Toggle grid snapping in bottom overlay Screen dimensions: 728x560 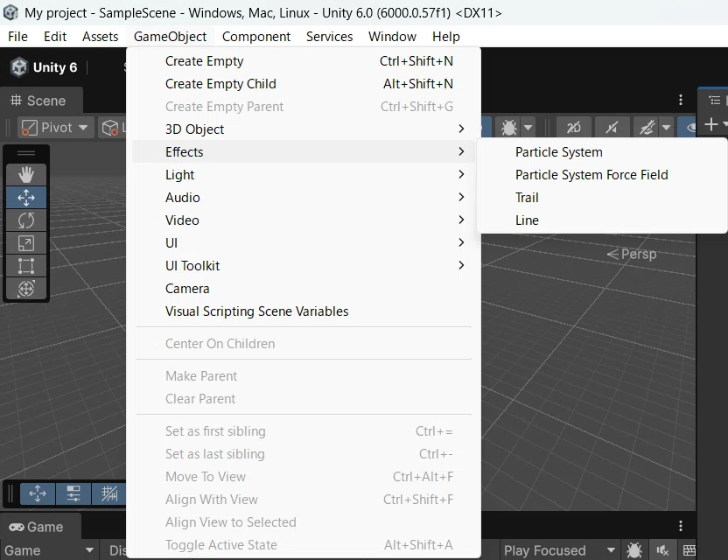[x=109, y=493]
